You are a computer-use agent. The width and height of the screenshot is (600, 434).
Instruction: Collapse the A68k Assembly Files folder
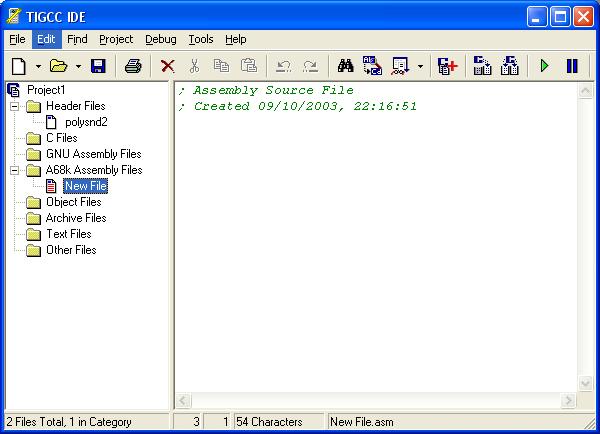[x=15, y=170]
